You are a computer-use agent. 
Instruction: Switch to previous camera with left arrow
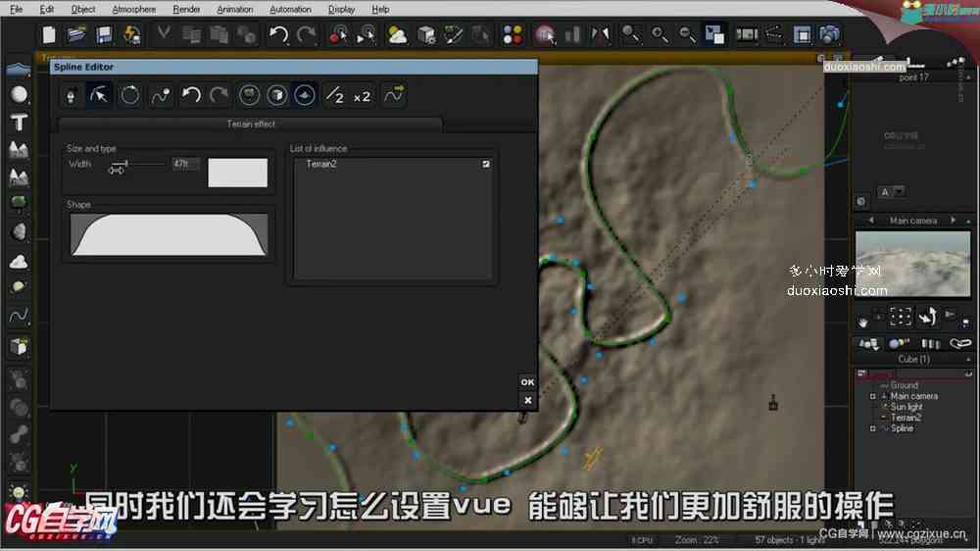click(871, 221)
